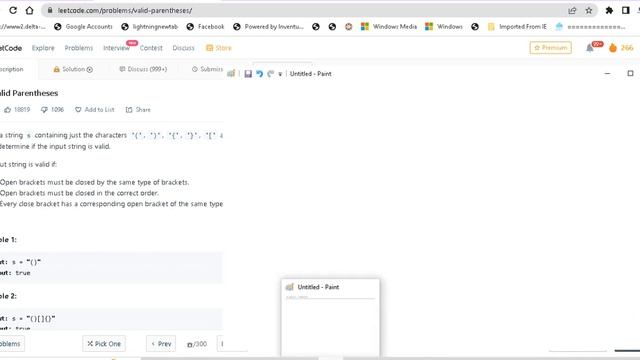Open lightningnewtab bookmark
640x360 pixels.
pos(149,27)
